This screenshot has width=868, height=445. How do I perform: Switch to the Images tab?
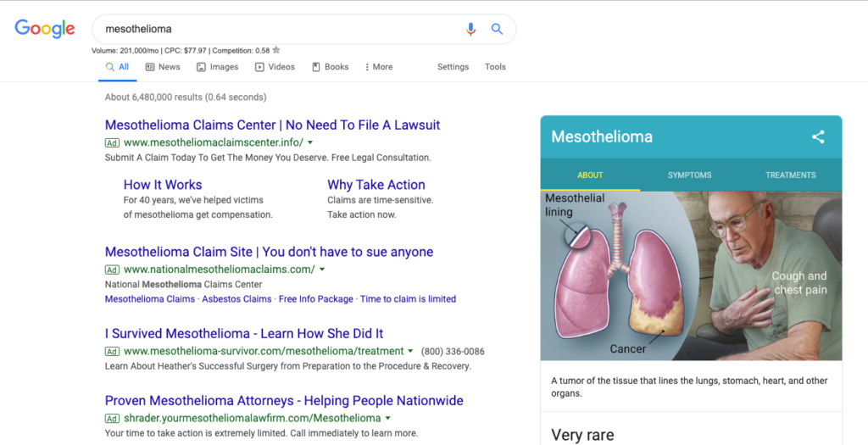click(218, 67)
